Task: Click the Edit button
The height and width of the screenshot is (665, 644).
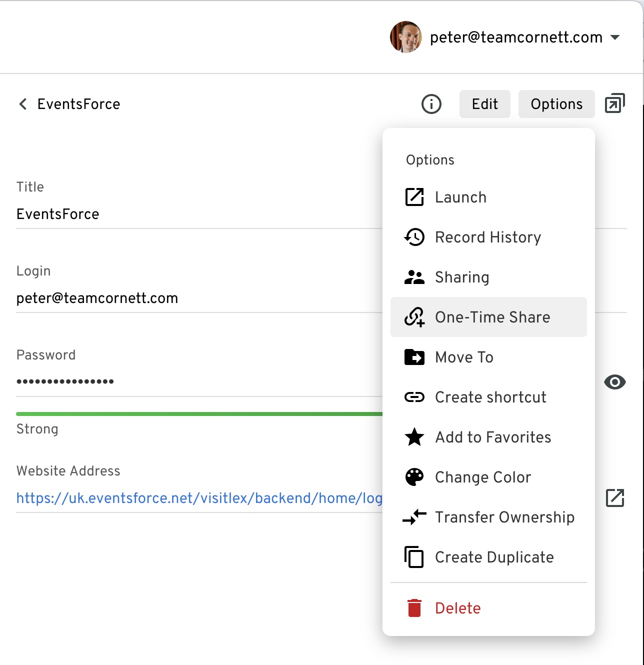Action: [x=485, y=104]
